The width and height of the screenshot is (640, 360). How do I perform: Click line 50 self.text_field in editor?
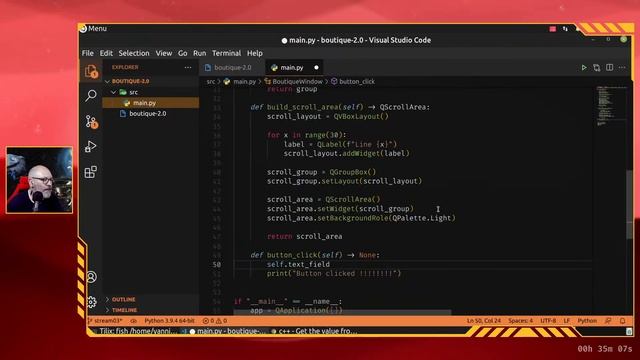[x=298, y=264]
